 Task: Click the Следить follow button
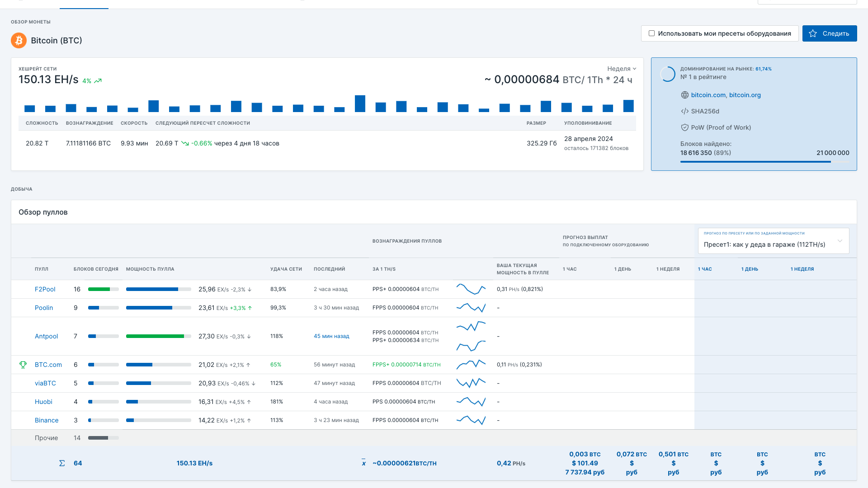(x=830, y=33)
